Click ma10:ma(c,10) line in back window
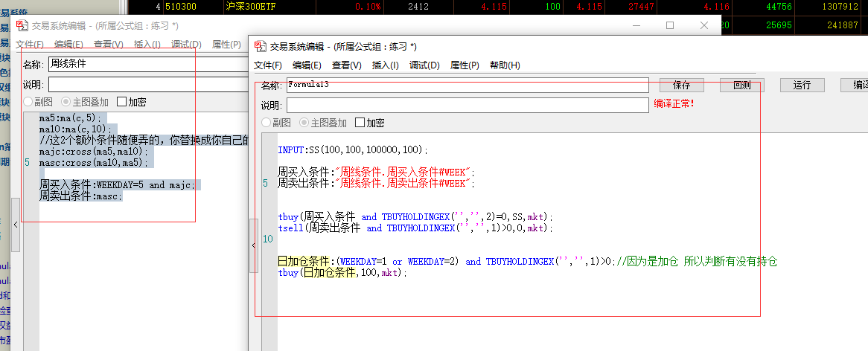The height and width of the screenshot is (351, 868). pyautogui.click(x=75, y=128)
